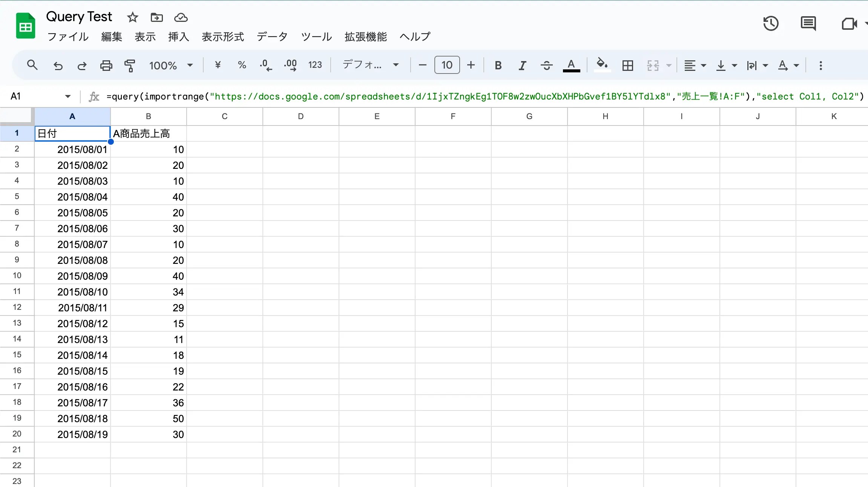
Task: Open version history clock icon
Action: [770, 24]
